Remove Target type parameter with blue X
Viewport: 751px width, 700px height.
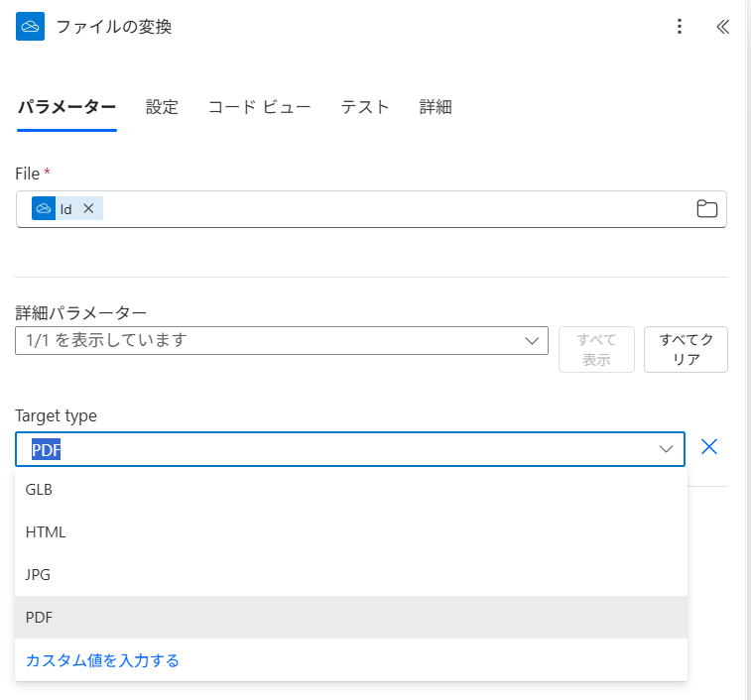(x=708, y=447)
